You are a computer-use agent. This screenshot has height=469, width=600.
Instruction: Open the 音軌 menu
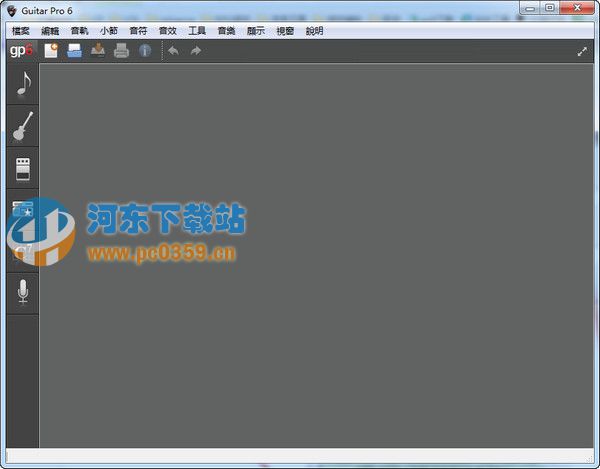(80, 31)
